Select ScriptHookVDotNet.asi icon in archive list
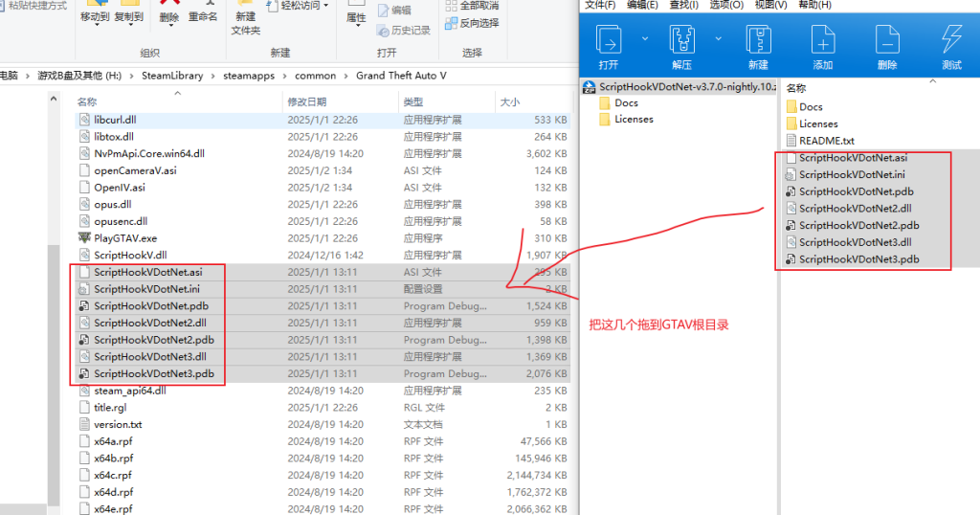 click(791, 158)
